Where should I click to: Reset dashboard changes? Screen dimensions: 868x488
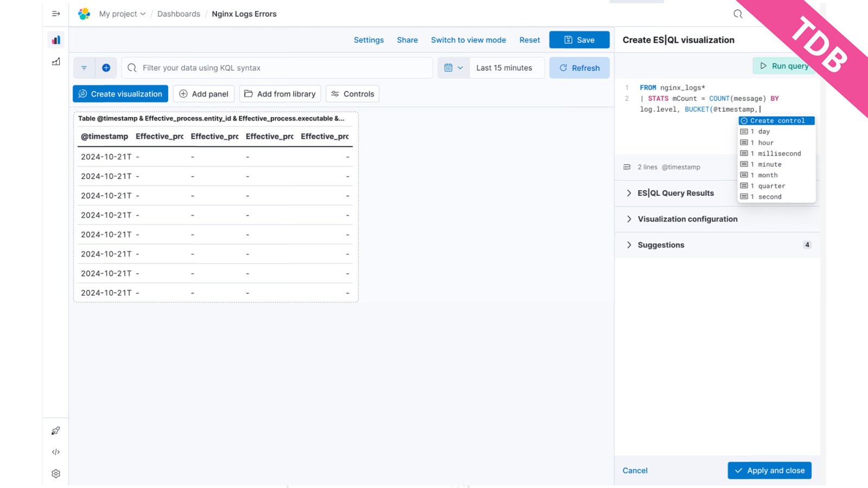529,40
